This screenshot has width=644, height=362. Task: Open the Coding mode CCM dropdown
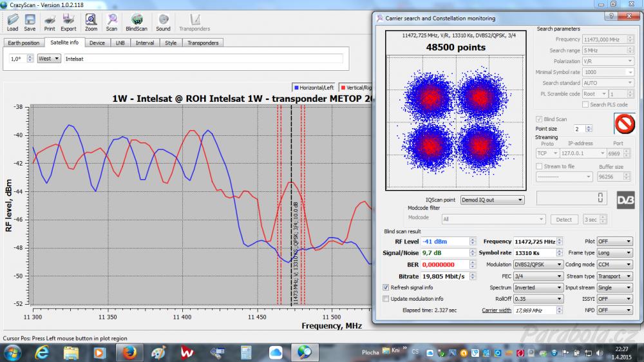coord(614,265)
